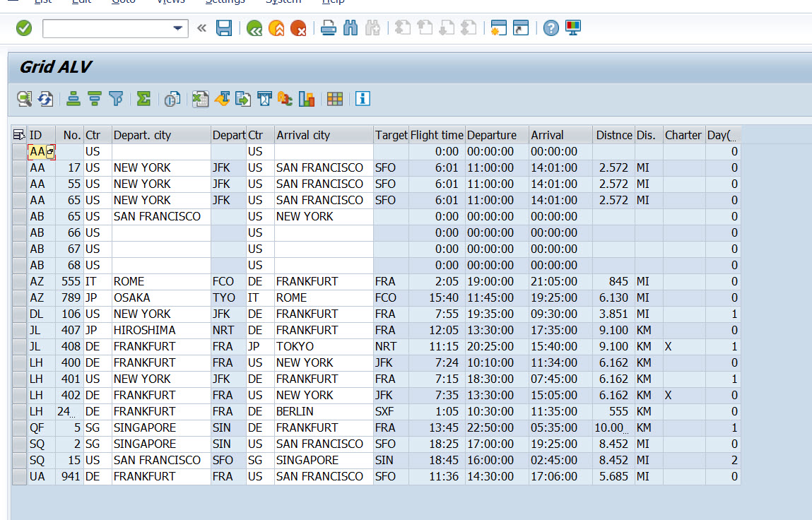Image resolution: width=812 pixels, height=520 pixels.
Task: Open SAP Help with the question mark
Action: point(551,28)
